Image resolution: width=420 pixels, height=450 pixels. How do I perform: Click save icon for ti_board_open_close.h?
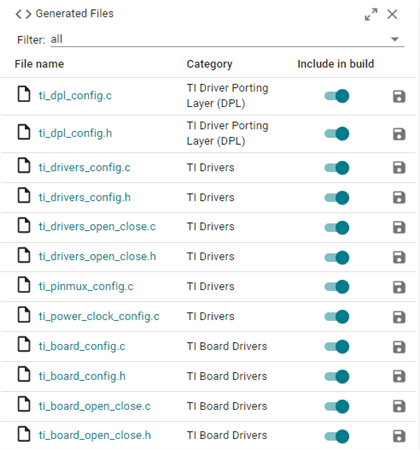(x=399, y=436)
